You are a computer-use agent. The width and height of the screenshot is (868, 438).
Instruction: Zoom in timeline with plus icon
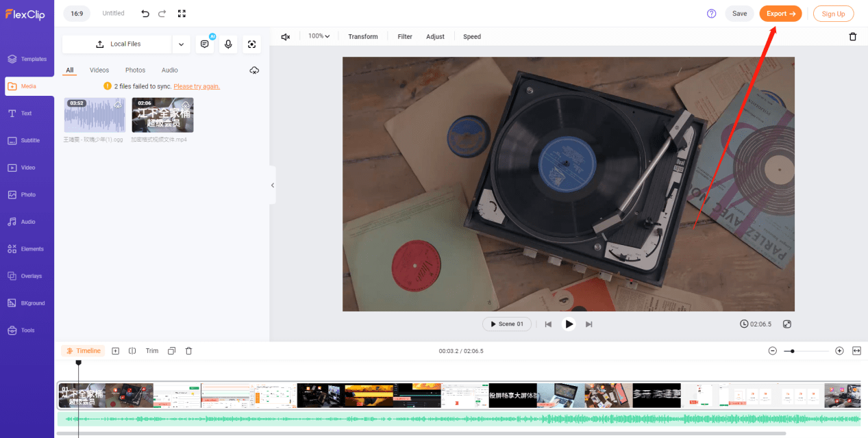point(839,351)
